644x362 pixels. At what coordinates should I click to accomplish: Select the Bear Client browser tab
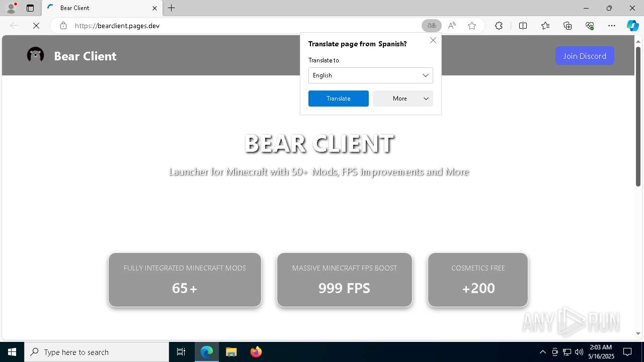click(102, 8)
